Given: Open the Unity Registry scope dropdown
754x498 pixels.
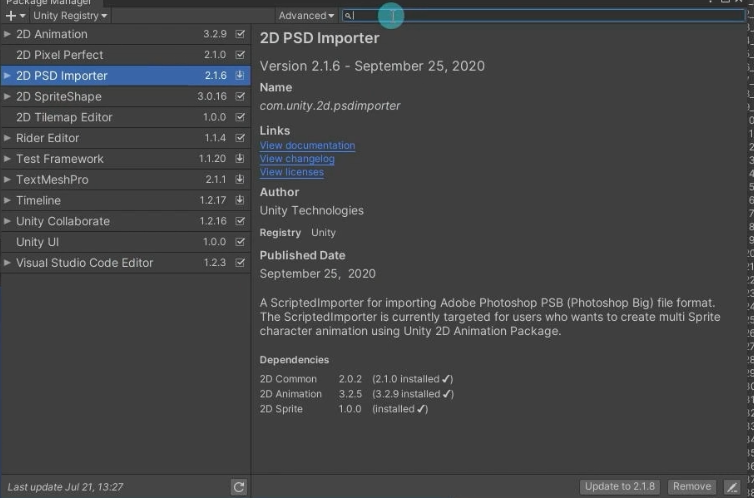Looking at the screenshot, I should click(70, 16).
